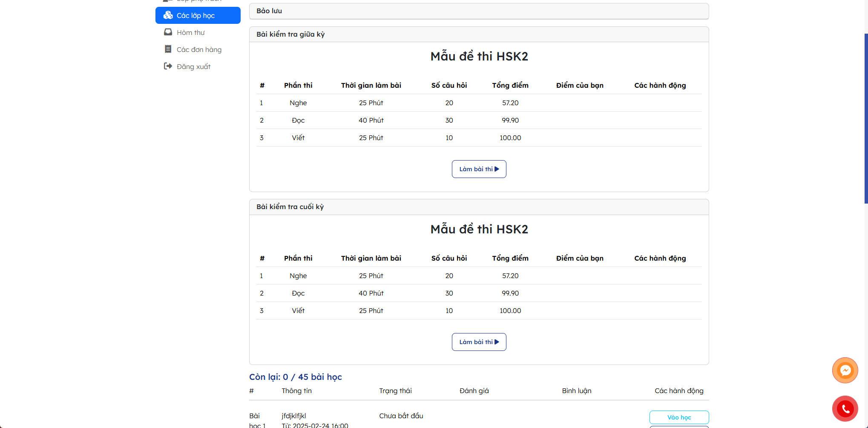The width and height of the screenshot is (868, 428).
Task: Click midterm Điểm của bạn column header
Action: click(x=580, y=86)
